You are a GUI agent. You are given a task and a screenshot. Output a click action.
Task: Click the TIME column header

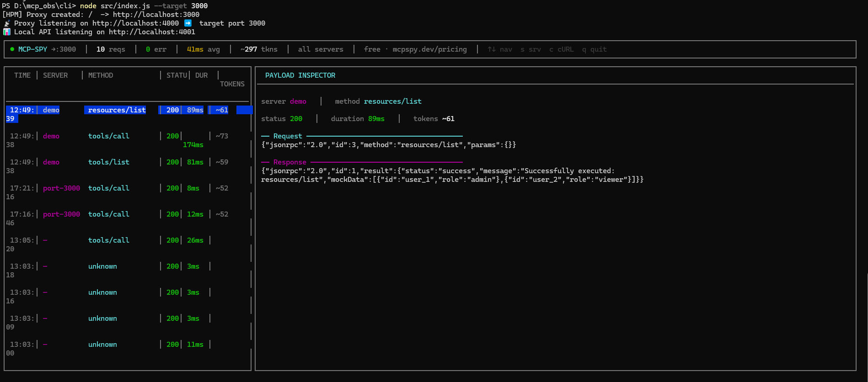pos(22,75)
